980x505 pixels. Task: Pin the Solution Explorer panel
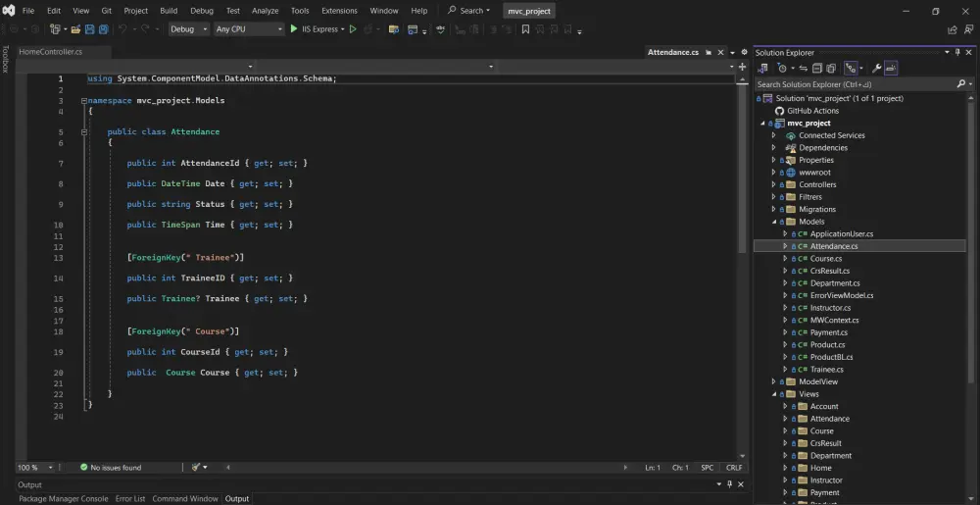tap(957, 53)
